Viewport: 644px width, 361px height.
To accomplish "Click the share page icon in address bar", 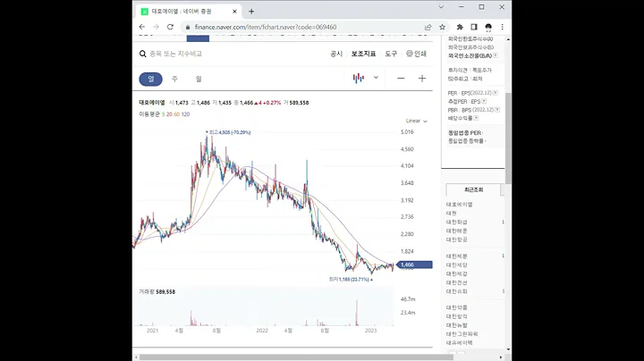I will point(428,27).
